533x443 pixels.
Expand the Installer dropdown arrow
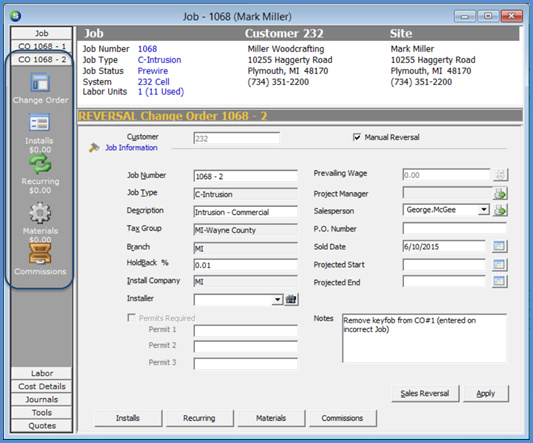click(x=278, y=299)
